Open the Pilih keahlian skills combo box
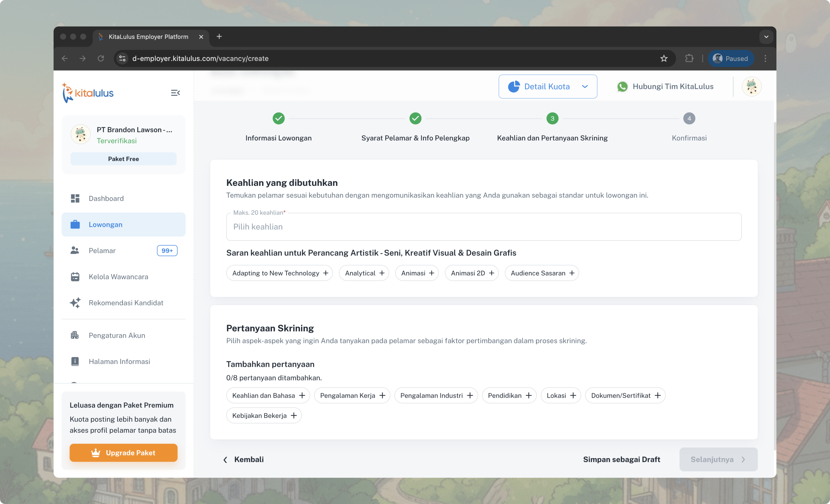830x504 pixels. (x=483, y=227)
